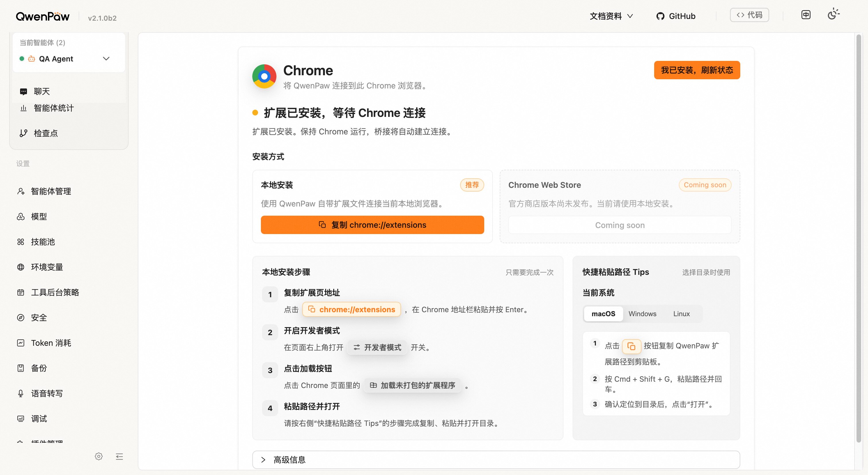Click 扩展已安装，等待 Chrome 连接 status heading

point(344,113)
